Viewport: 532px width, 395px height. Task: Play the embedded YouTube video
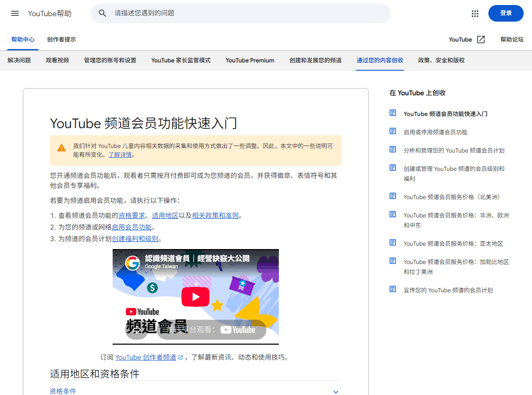[x=195, y=297]
